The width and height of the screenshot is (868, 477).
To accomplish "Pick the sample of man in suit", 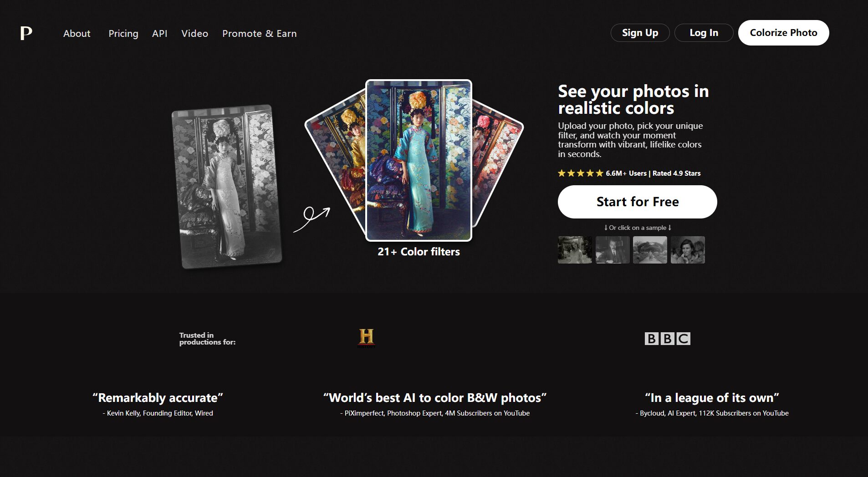I will point(613,250).
